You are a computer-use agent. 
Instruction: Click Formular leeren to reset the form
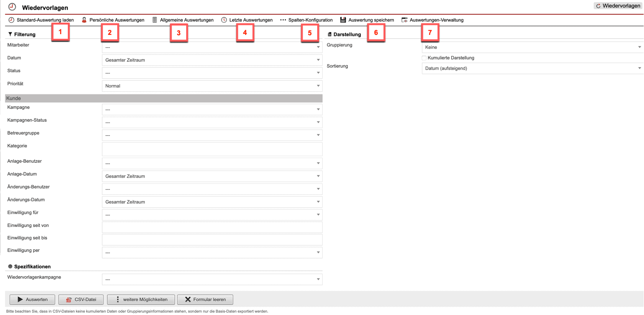(x=205, y=299)
